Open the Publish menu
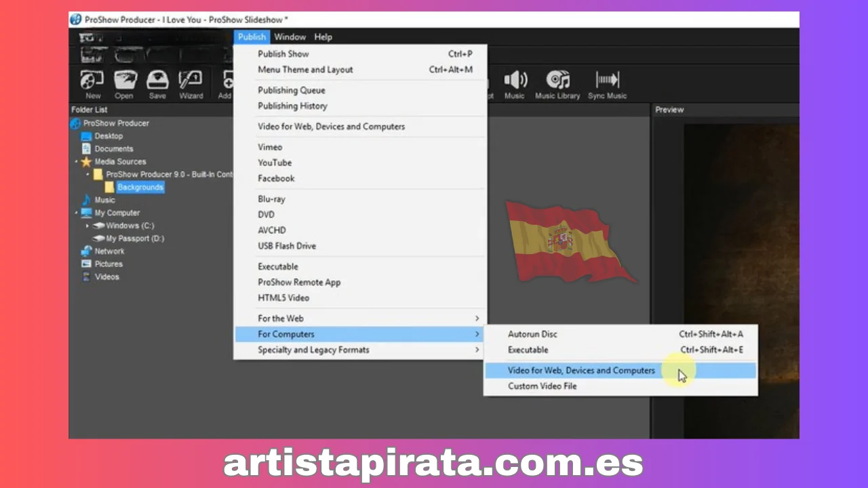868x488 pixels. (252, 37)
